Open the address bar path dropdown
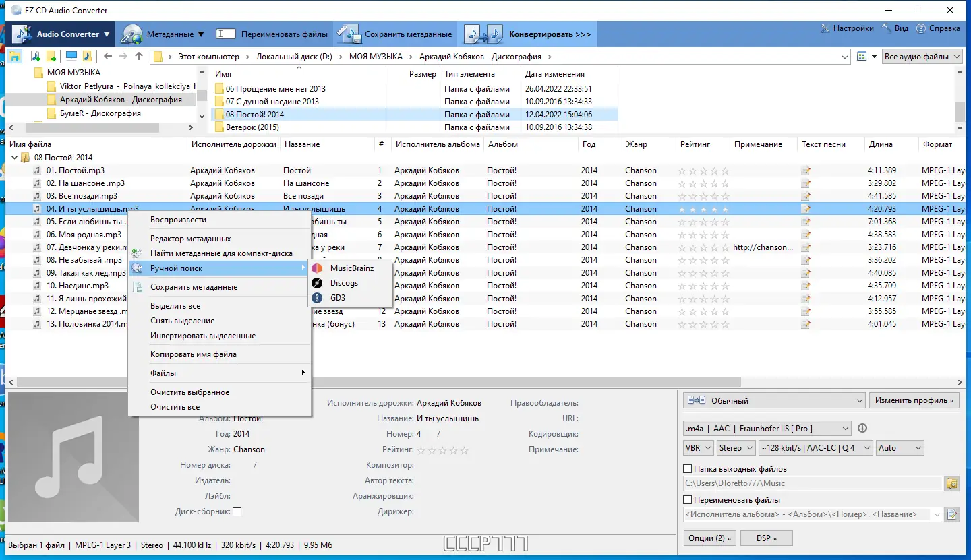This screenshot has height=560, width=971. tap(845, 57)
